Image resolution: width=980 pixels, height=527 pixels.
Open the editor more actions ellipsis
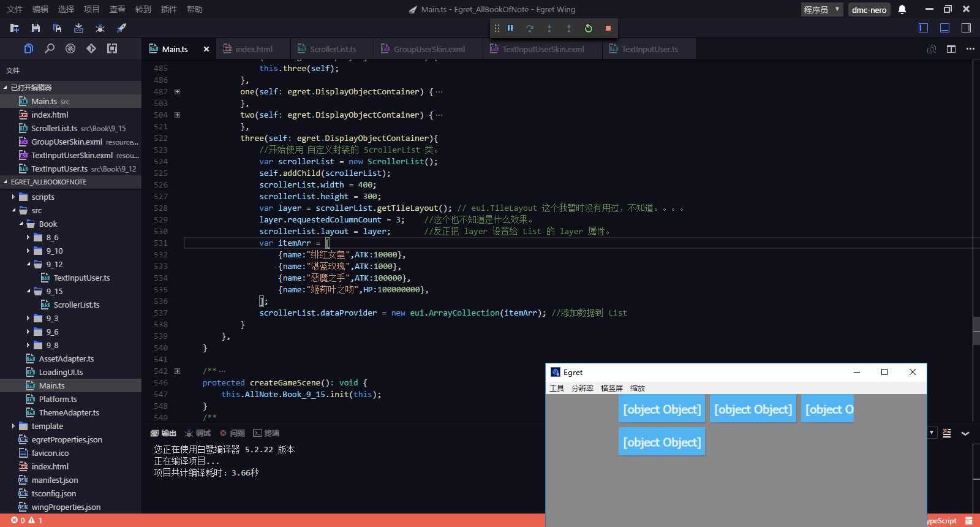[970, 49]
